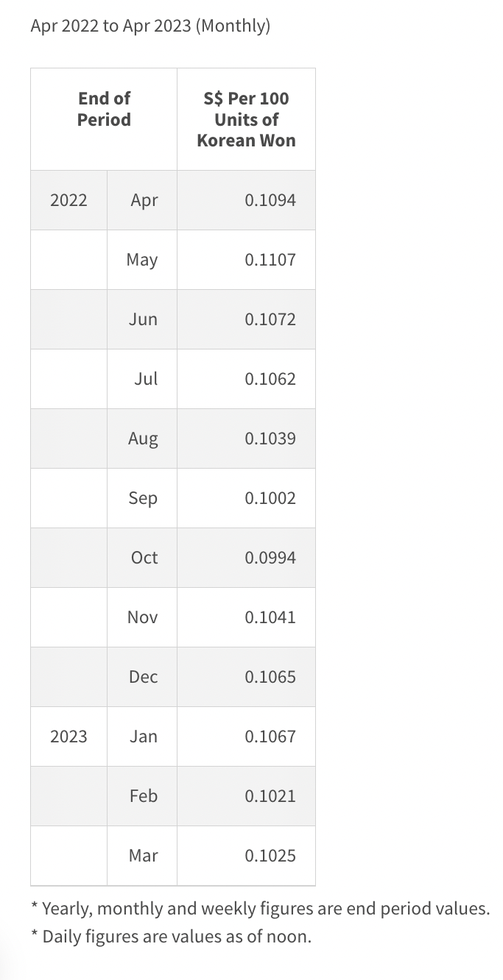The height and width of the screenshot is (980, 503).
Task: Click the Aug month cell
Action: (x=143, y=438)
